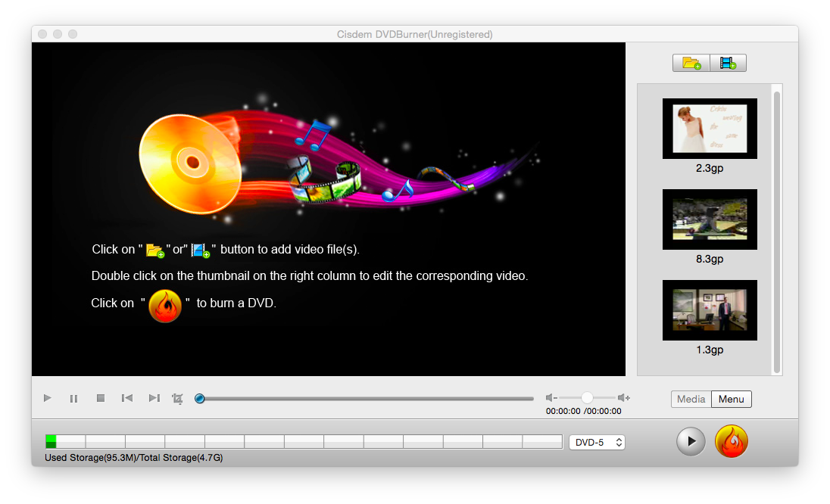The width and height of the screenshot is (830, 504).
Task: Click the 1.3gp file name label
Action: [x=710, y=350]
